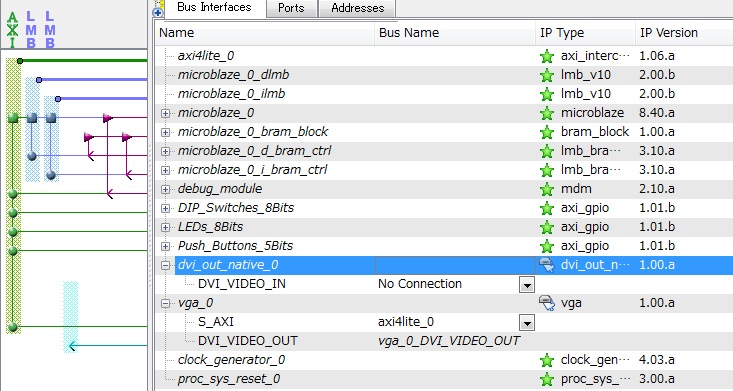The height and width of the screenshot is (391, 733).
Task: Click the AXI connector on debug_module row
Action: point(13,194)
